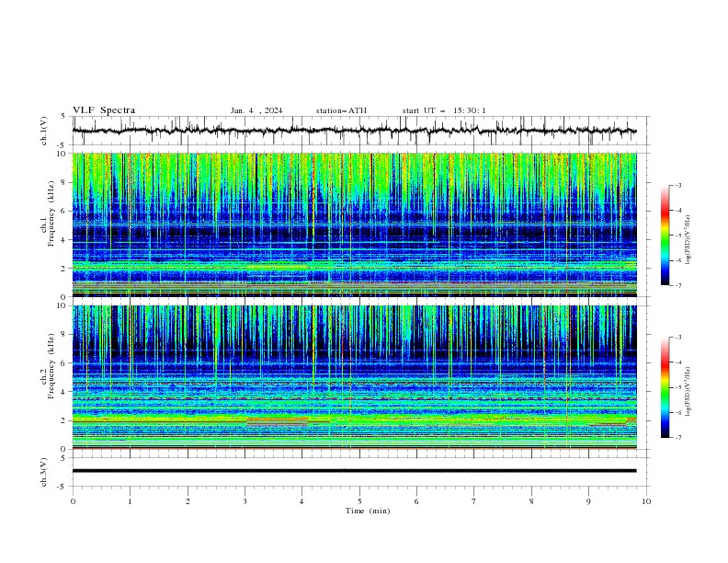This screenshot has height=563, width=728.
Task: Click the "ch.3(V)" waveform axis label
Action: pos(44,472)
